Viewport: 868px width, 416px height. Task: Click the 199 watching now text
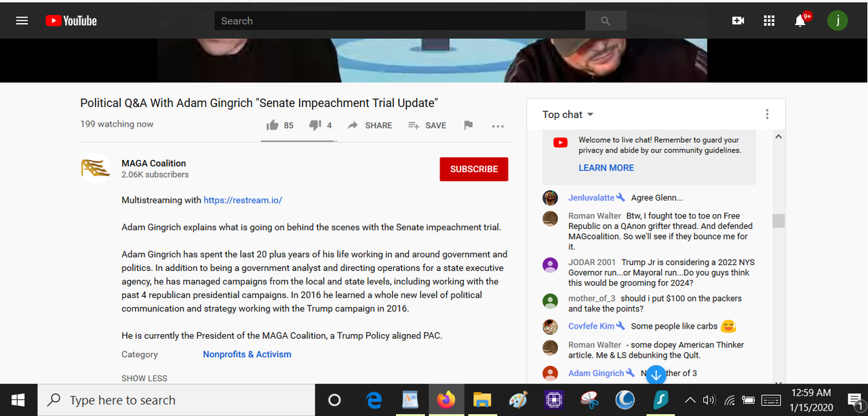(x=117, y=124)
